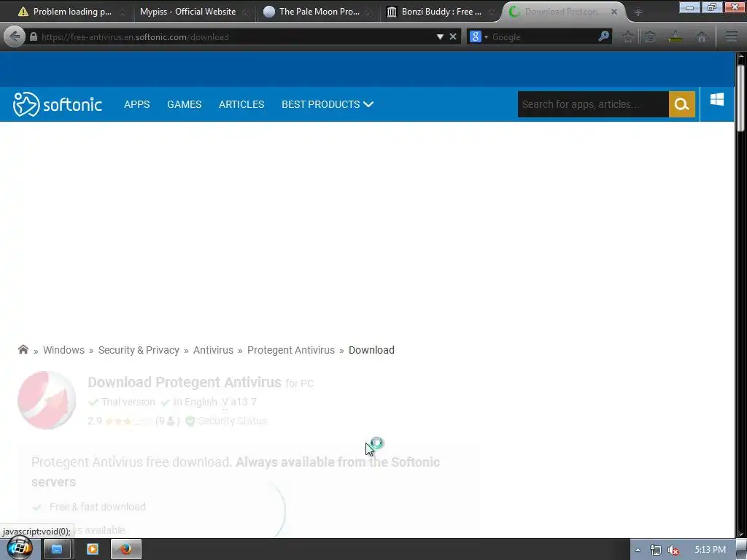Click the page vertical scrollbar thumb
The width and height of the screenshot is (747, 560).
pyautogui.click(x=740, y=98)
